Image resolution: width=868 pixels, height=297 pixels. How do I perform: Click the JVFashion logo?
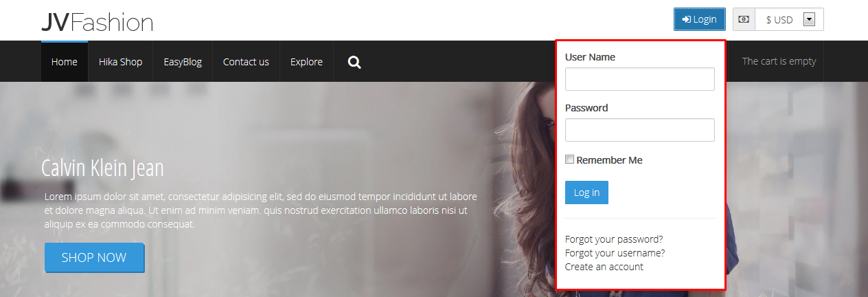97,22
